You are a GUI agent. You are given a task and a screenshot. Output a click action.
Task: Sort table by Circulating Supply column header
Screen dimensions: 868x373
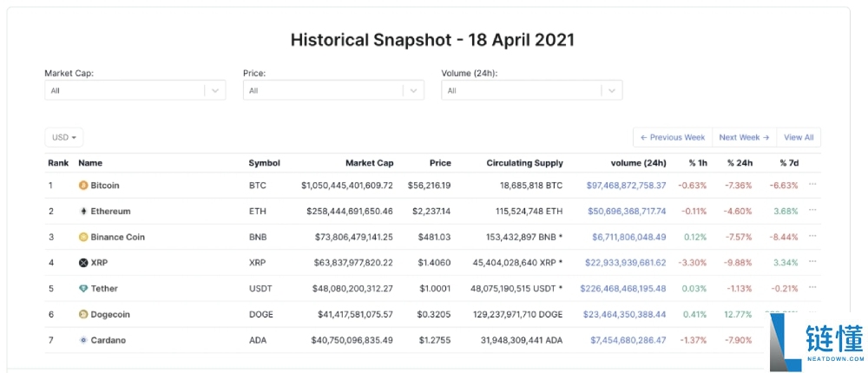(x=525, y=163)
